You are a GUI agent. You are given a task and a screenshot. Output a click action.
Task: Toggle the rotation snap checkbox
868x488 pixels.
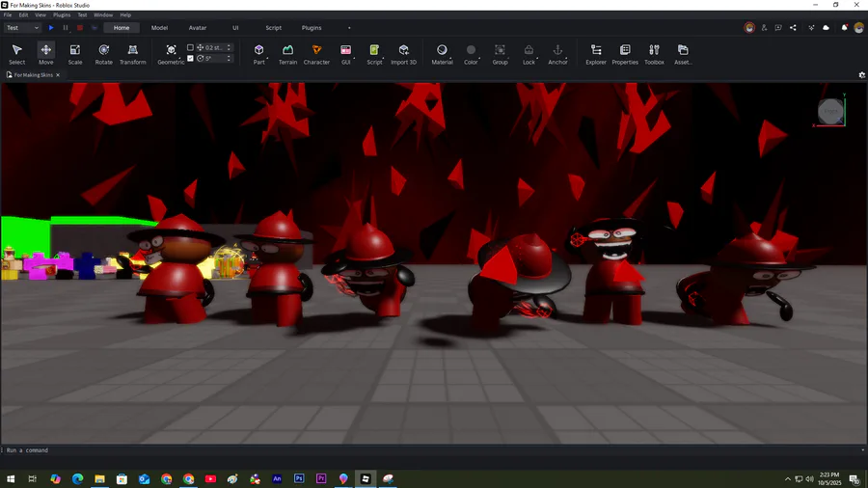pyautogui.click(x=190, y=58)
